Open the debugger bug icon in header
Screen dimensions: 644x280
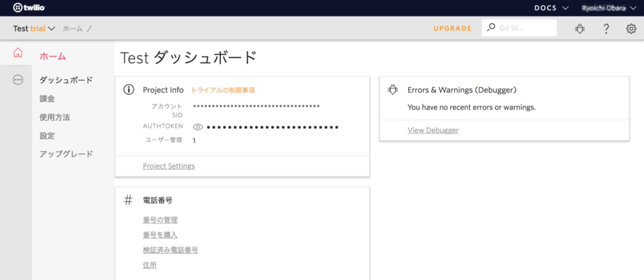pos(579,28)
